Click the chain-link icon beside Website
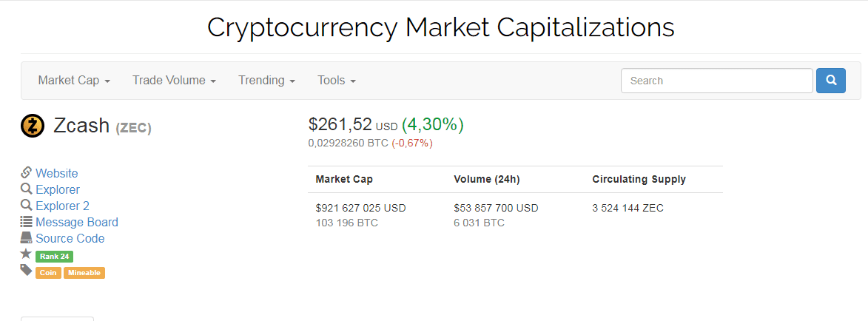 click(x=27, y=173)
